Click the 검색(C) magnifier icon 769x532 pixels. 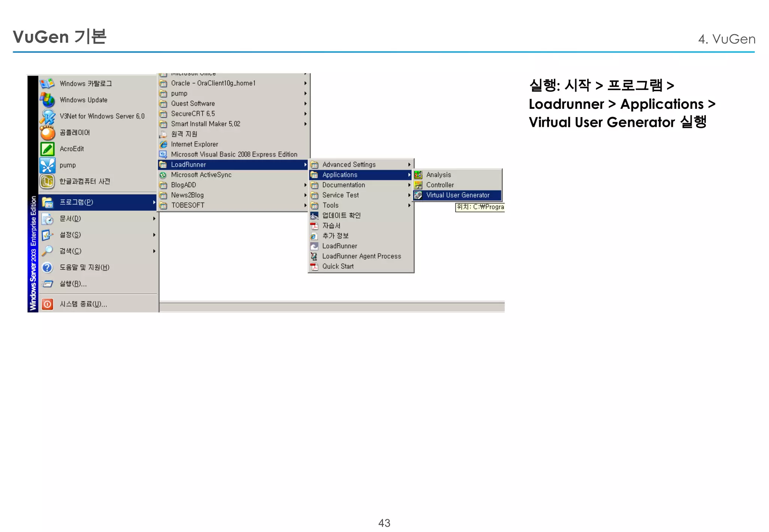click(48, 251)
